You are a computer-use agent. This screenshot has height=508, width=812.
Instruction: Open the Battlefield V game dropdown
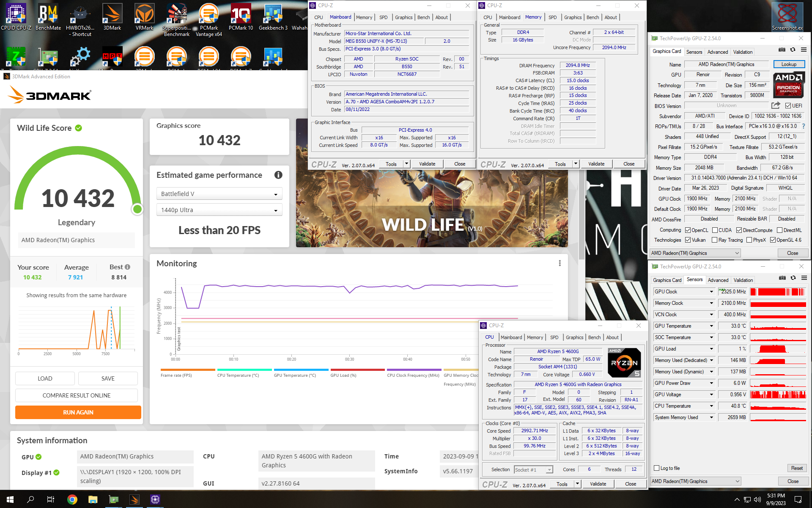click(x=219, y=194)
